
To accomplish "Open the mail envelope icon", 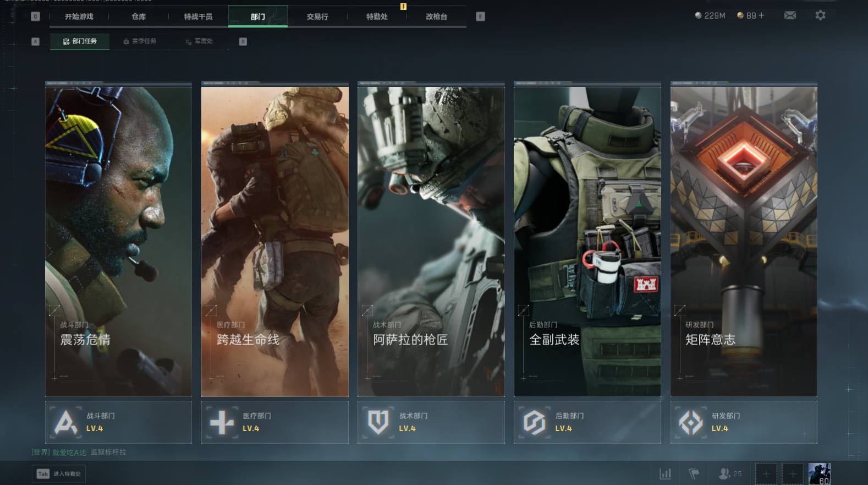I will click(x=790, y=15).
